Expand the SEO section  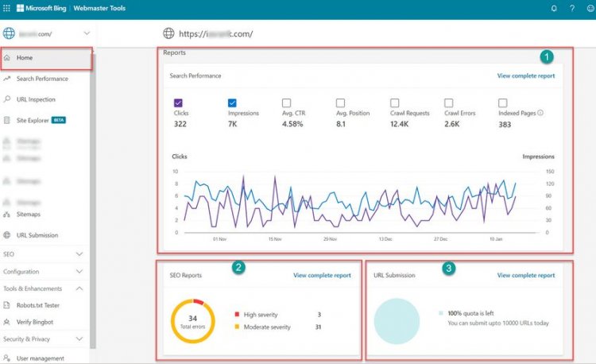[x=79, y=254]
